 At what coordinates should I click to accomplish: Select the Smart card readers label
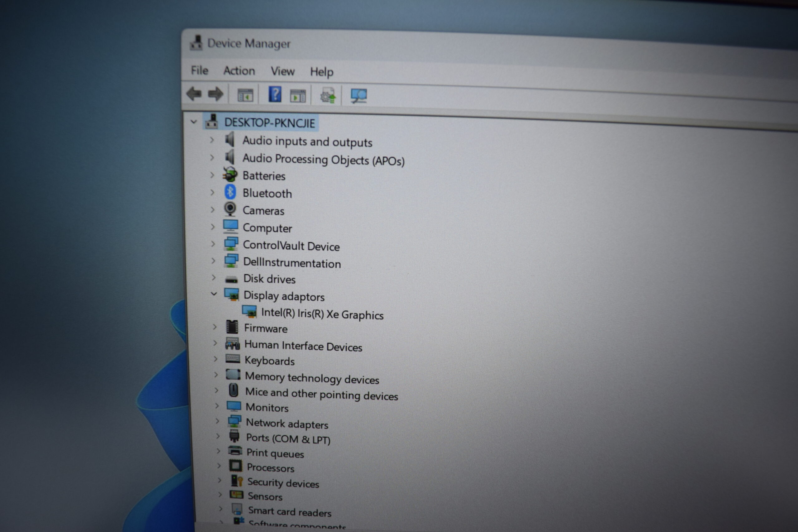click(290, 511)
